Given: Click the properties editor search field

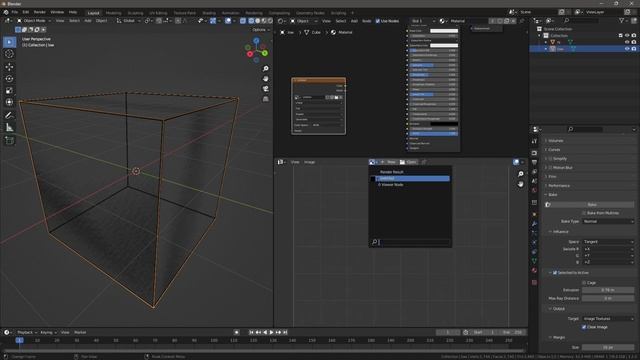Looking at the screenshot, I should [585, 129].
